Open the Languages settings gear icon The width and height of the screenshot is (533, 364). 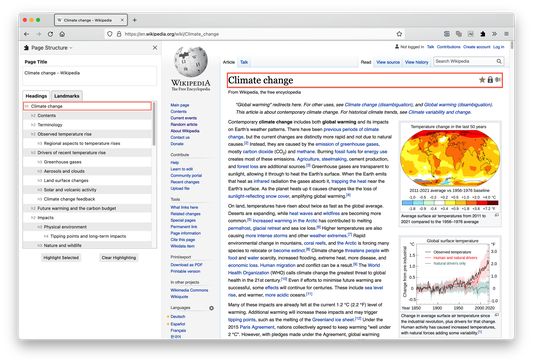click(211, 308)
